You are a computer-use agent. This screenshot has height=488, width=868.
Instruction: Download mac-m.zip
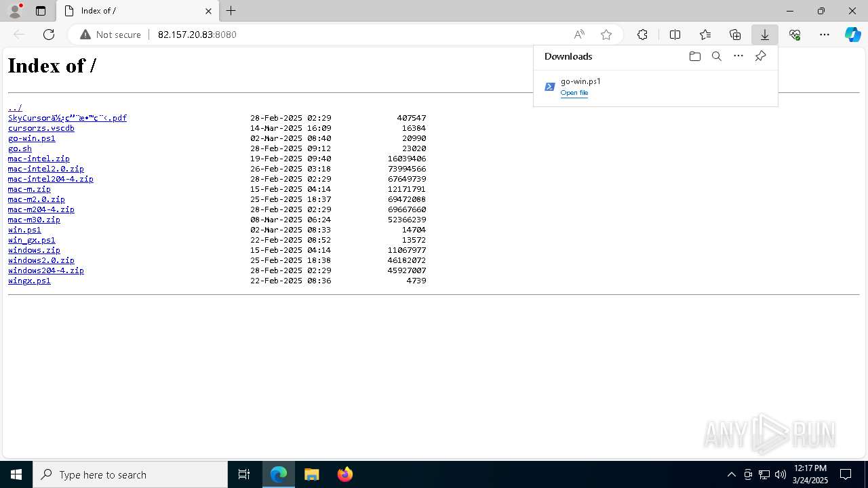pyautogui.click(x=29, y=189)
